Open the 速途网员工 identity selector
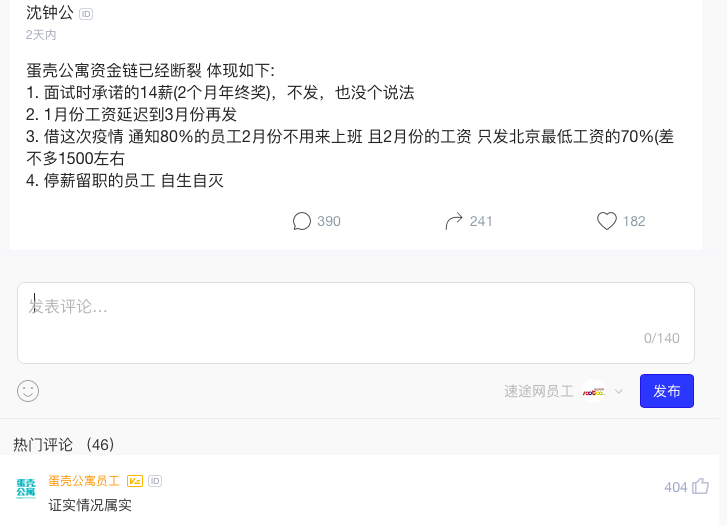This screenshot has width=727, height=525. [x=538, y=392]
